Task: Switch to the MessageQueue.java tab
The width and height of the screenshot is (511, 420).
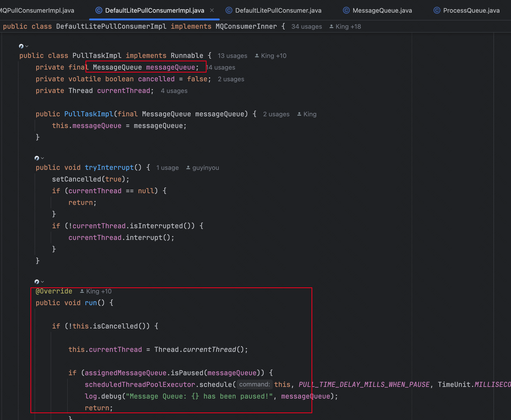Action: pos(382,10)
